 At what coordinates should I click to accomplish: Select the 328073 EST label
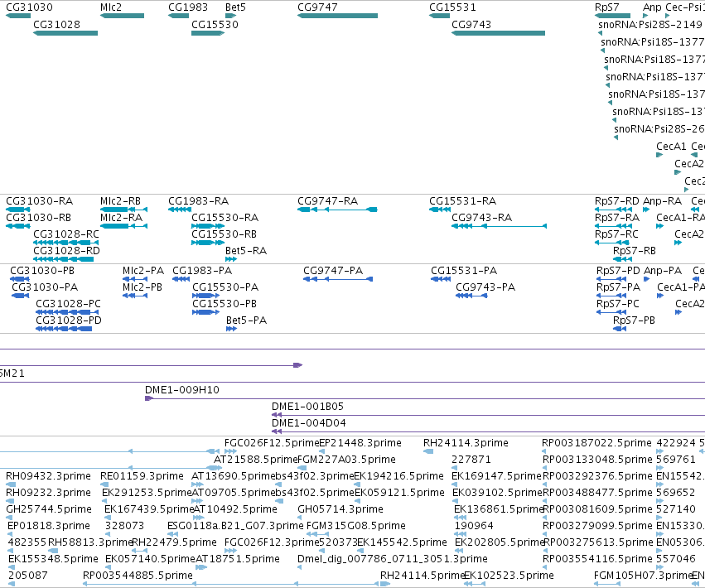tap(124, 526)
